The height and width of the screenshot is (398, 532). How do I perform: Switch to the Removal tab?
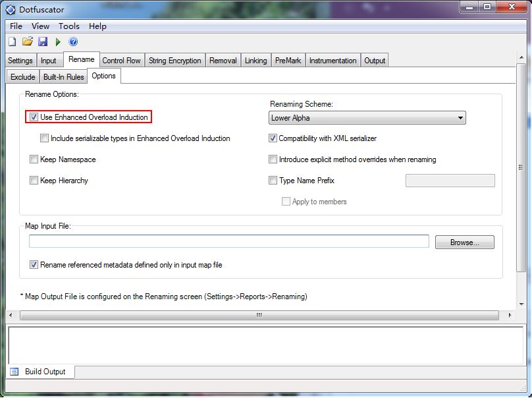click(223, 61)
